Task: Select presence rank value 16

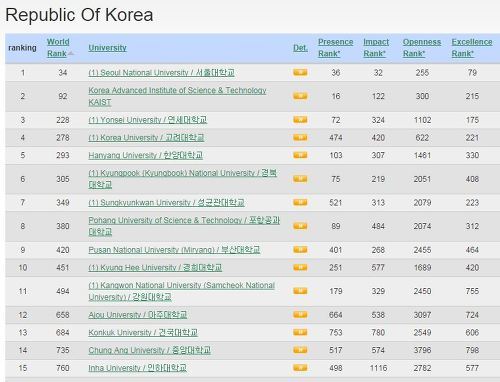Action: (x=336, y=96)
